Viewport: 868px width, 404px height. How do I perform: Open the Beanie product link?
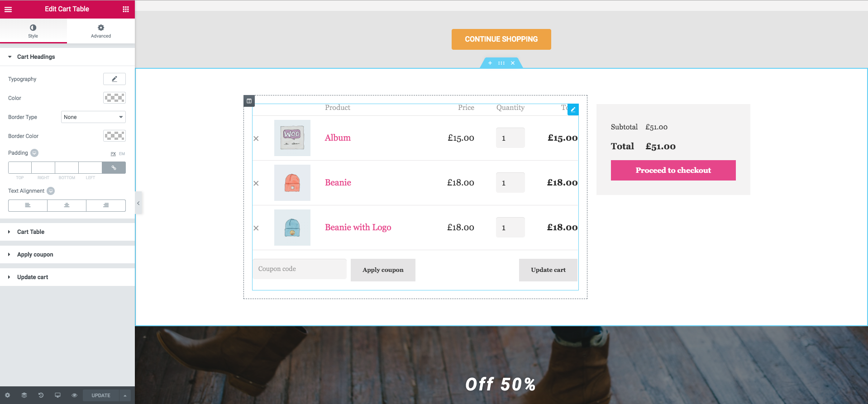click(338, 183)
